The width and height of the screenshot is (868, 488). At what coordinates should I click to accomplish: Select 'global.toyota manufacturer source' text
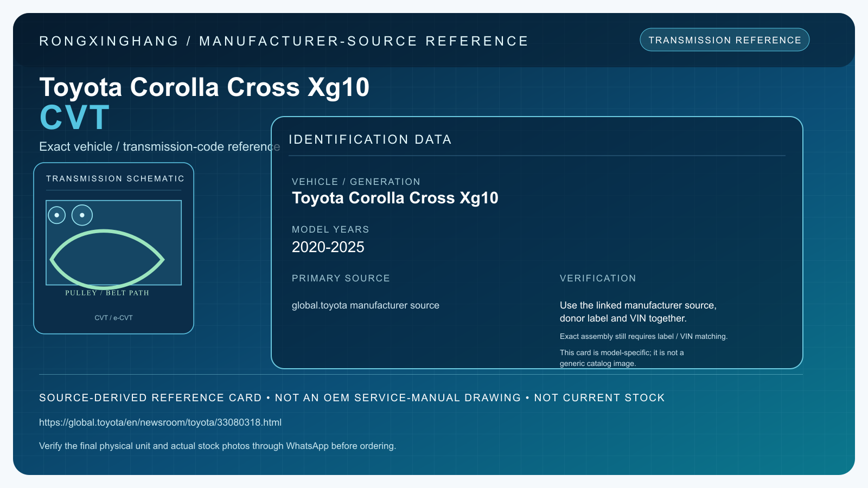tap(366, 305)
